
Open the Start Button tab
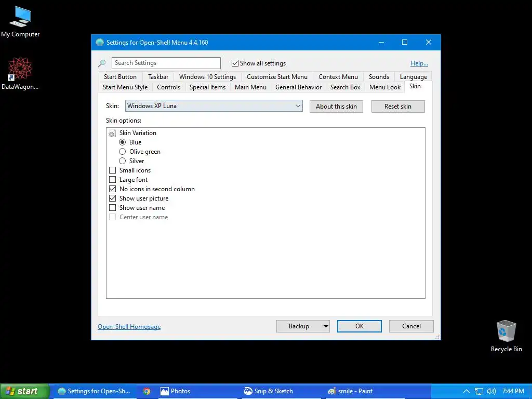pyautogui.click(x=120, y=77)
